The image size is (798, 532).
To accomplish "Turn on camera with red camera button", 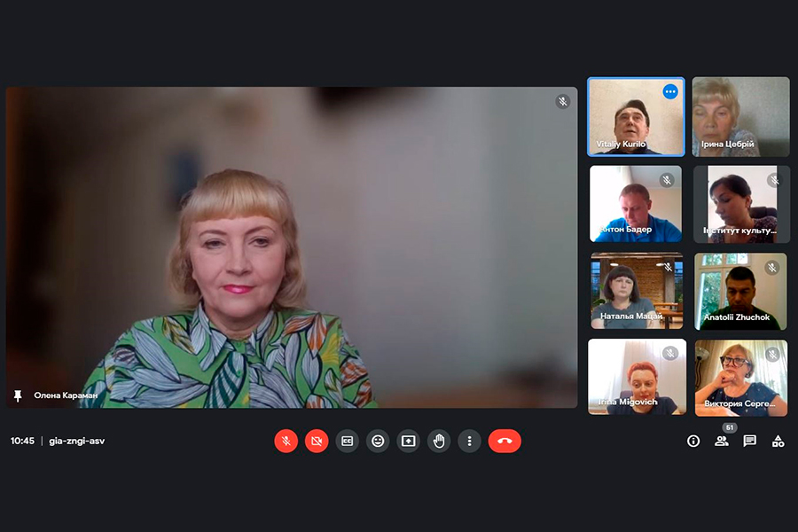I will click(x=317, y=441).
